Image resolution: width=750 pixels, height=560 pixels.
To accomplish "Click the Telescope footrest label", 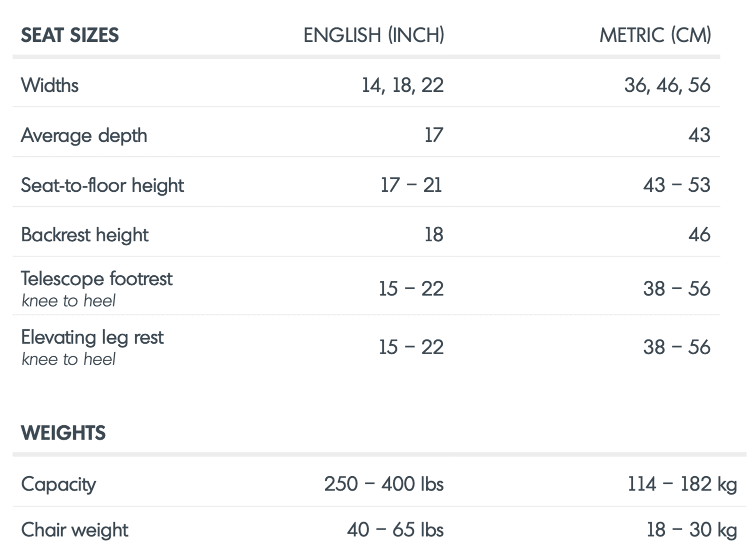I will pos(96,279).
